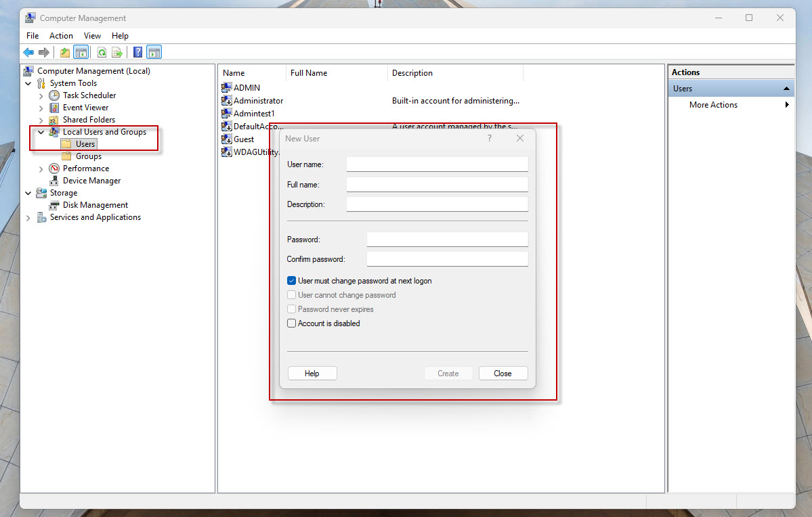
Task: Click the Storage icon in tree
Action: coord(41,193)
